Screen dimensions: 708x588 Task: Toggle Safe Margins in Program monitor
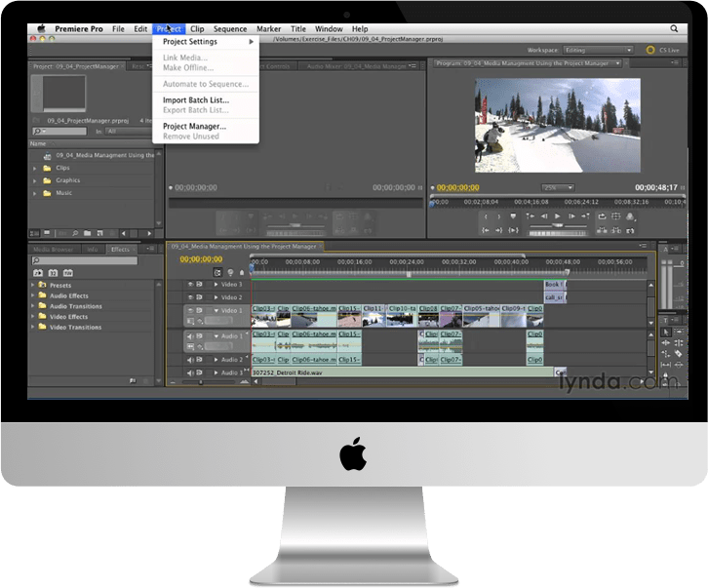coord(616,216)
